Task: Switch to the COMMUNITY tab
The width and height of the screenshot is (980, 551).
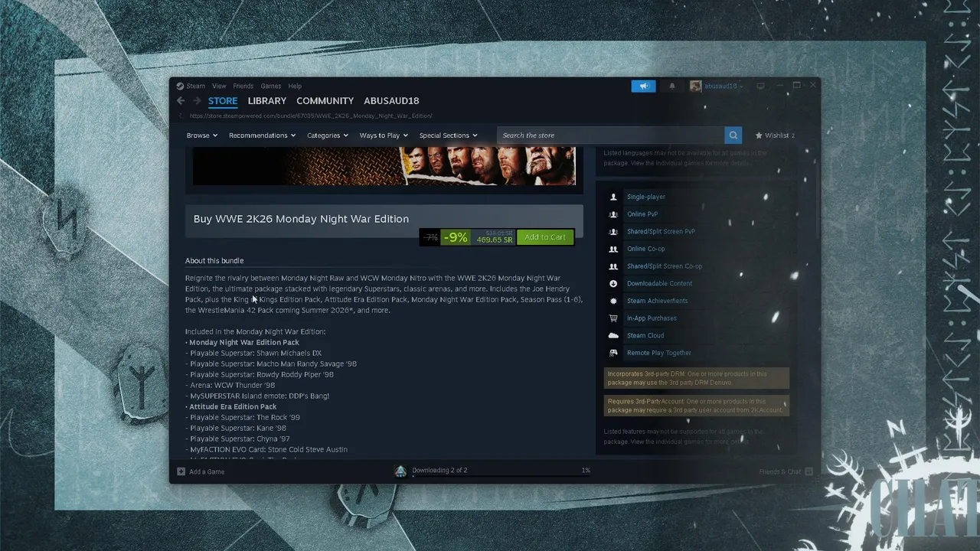Action: [x=325, y=101]
